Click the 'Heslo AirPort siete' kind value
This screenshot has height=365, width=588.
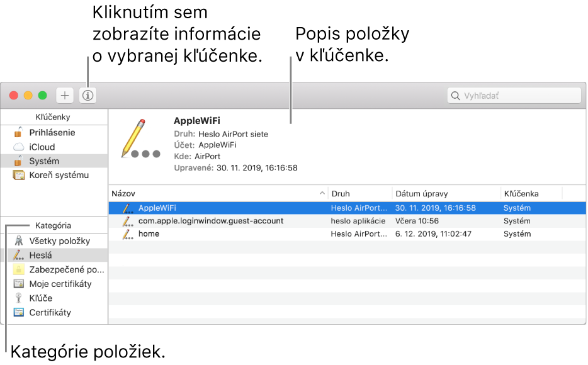233,134
